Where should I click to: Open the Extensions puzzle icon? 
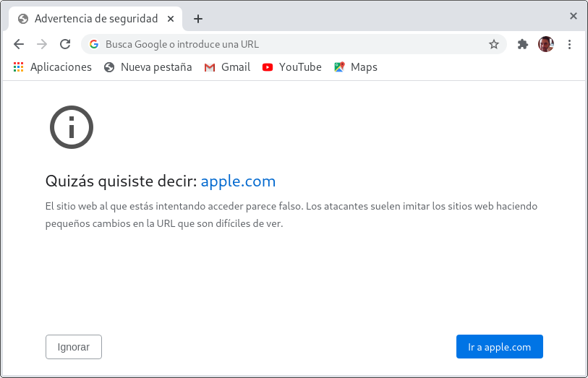[522, 44]
